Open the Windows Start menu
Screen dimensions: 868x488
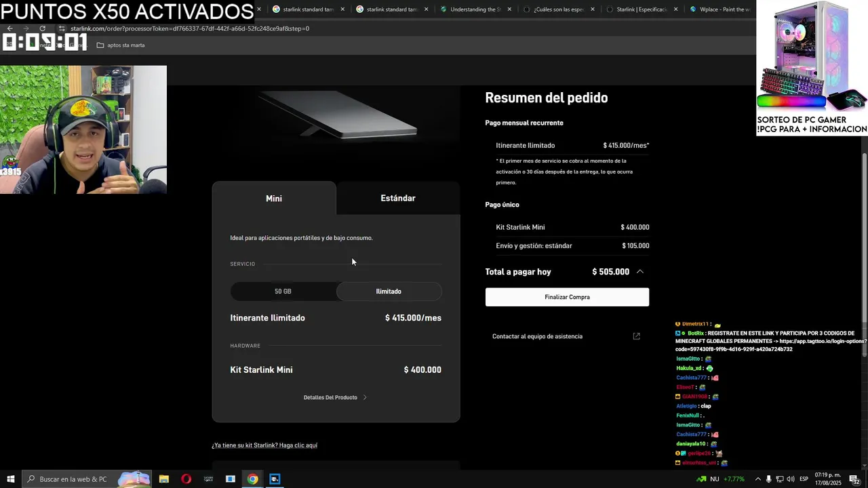tap(11, 479)
